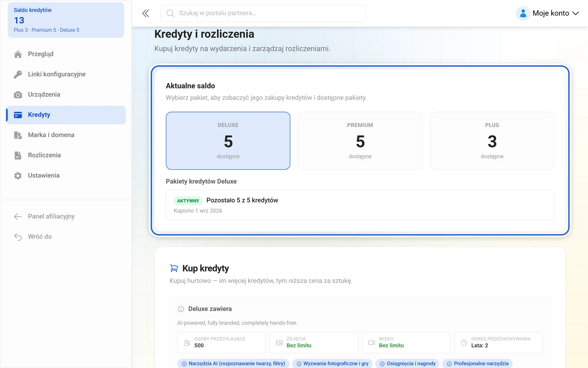Click the Kredyty card icon
Screen dimensions: 588x368
pos(18,115)
